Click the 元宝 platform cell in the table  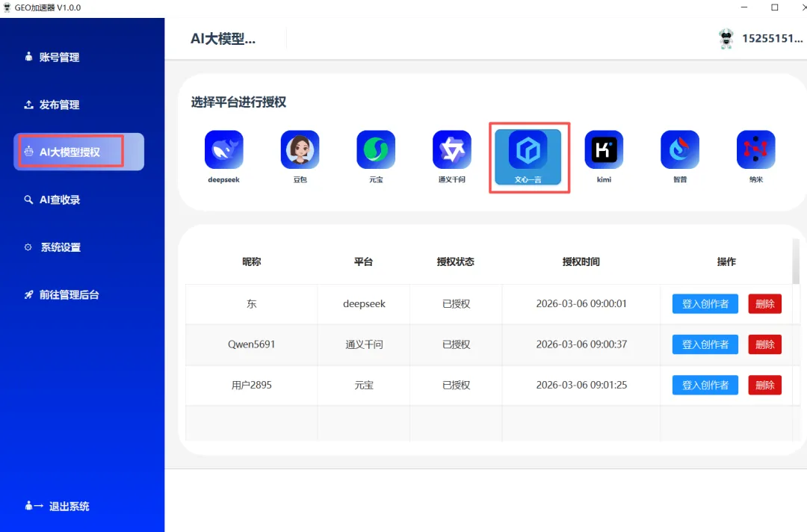tap(364, 385)
